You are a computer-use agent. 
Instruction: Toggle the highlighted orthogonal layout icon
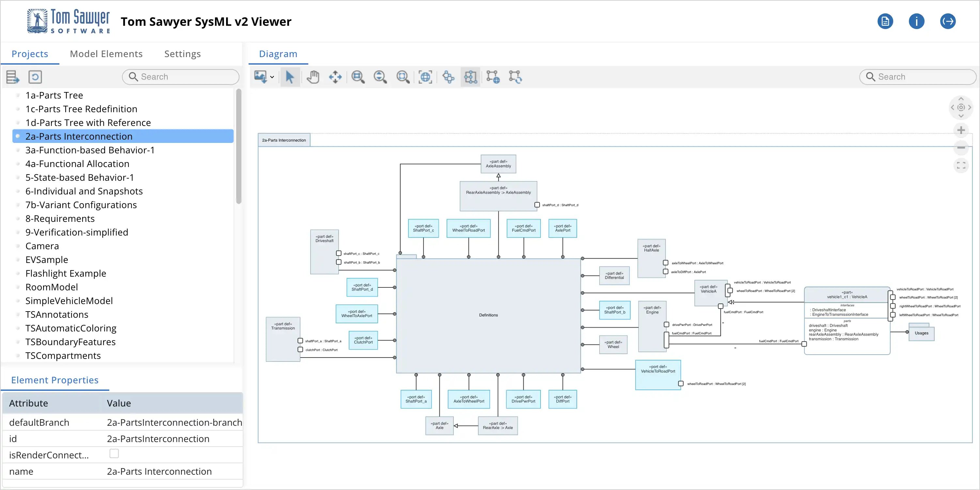(x=471, y=77)
